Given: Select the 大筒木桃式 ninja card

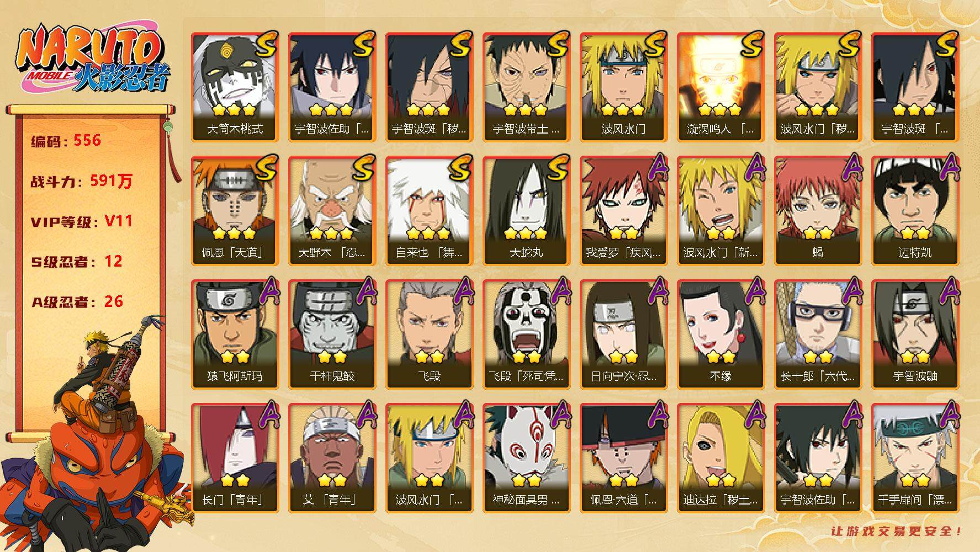Looking at the screenshot, I should tap(235, 87).
